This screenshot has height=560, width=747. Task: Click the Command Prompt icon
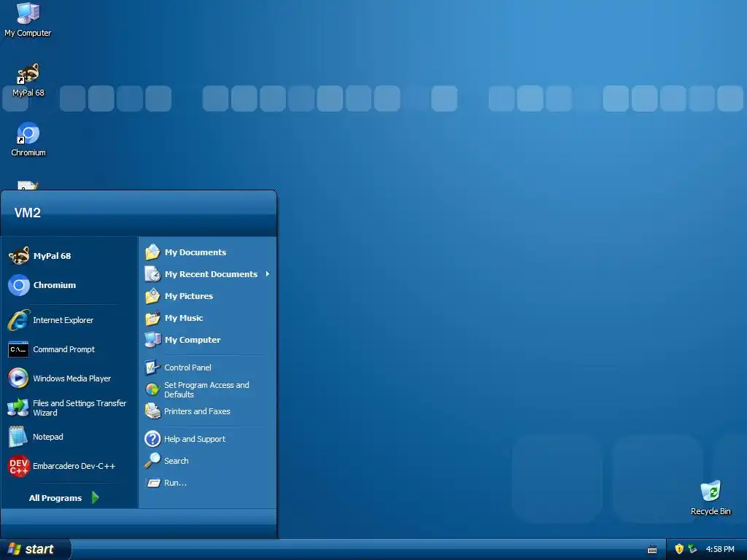[18, 349]
